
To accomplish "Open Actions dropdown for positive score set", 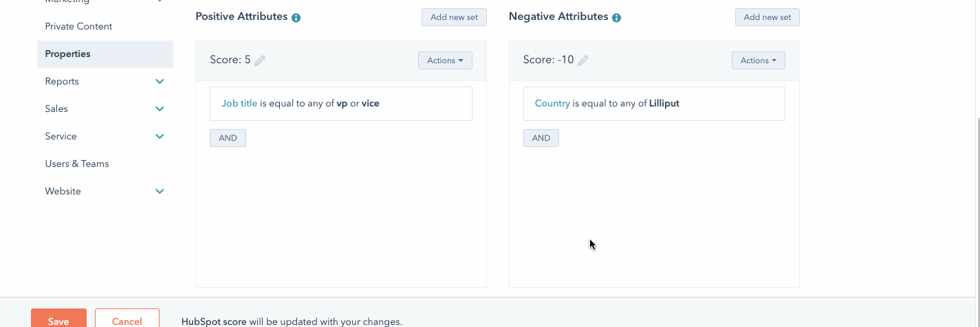I will pos(445,60).
